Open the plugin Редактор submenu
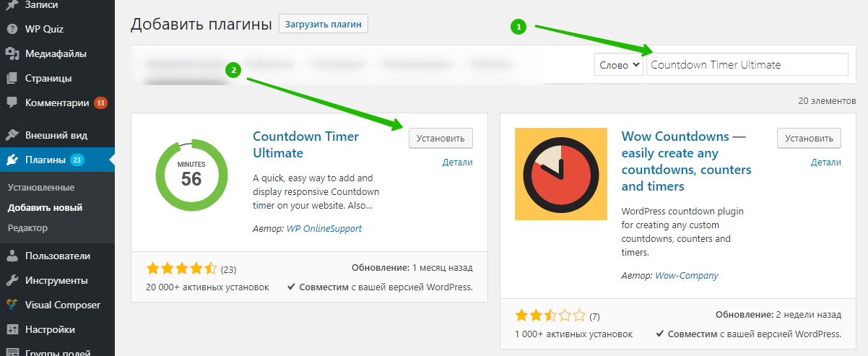The height and width of the screenshot is (356, 868). point(27,227)
